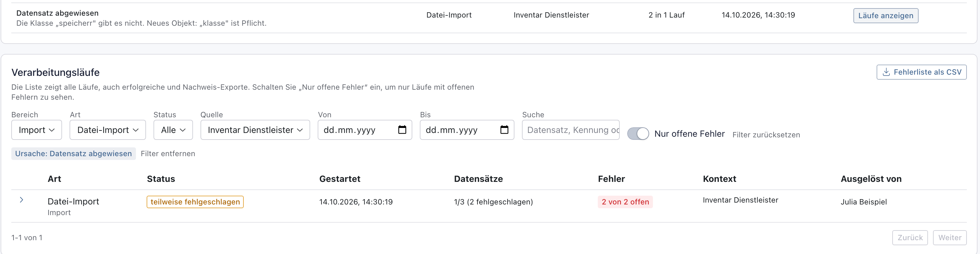The height and width of the screenshot is (254, 980).
Task: Click the Art column header in the table
Action: pos(55,179)
